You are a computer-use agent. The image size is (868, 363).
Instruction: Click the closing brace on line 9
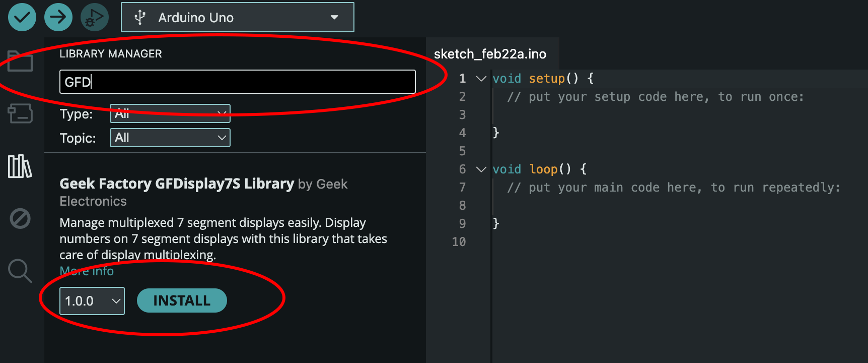(496, 224)
